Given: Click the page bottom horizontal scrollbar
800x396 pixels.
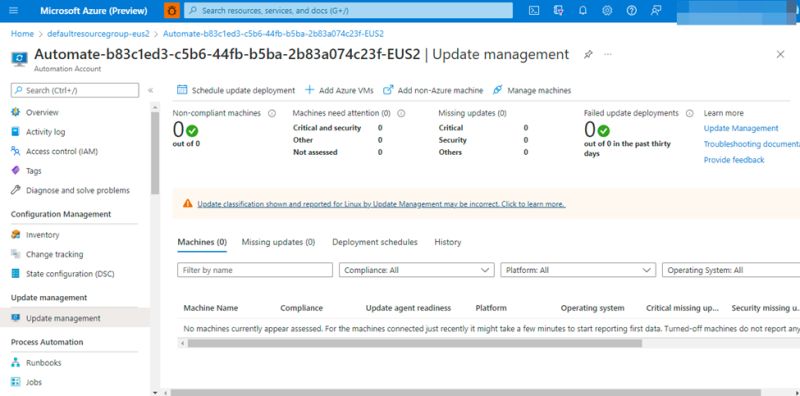Looking at the screenshot, I should (x=465, y=392).
